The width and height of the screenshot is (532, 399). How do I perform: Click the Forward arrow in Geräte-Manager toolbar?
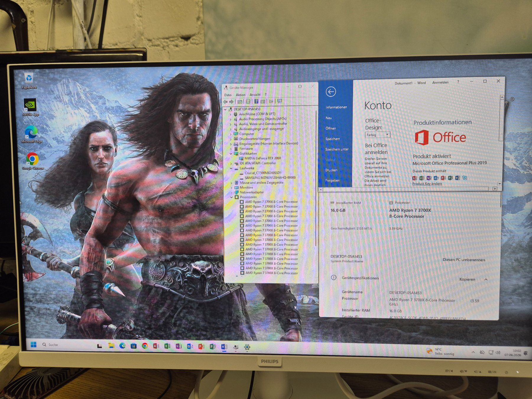231,102
